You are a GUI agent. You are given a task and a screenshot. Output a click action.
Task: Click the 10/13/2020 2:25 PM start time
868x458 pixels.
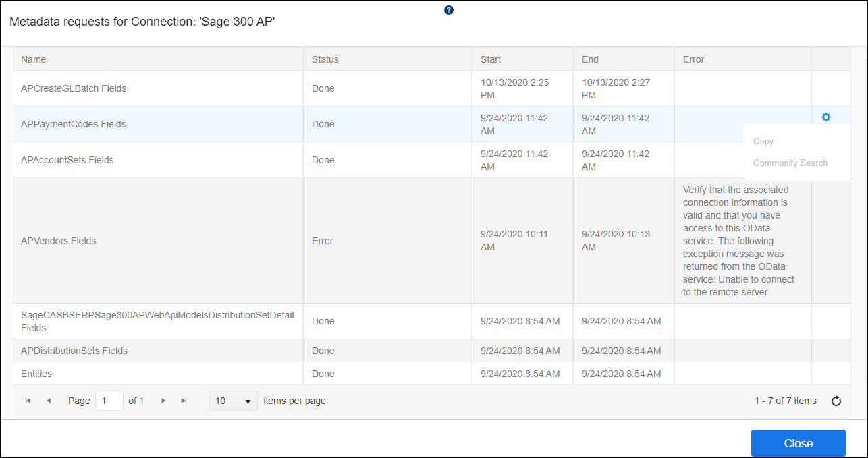[514, 88]
